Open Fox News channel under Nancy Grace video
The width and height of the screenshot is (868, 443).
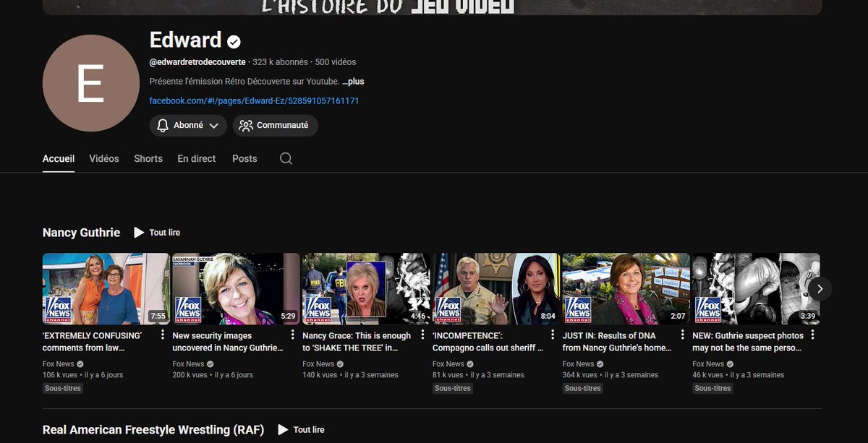click(x=318, y=364)
